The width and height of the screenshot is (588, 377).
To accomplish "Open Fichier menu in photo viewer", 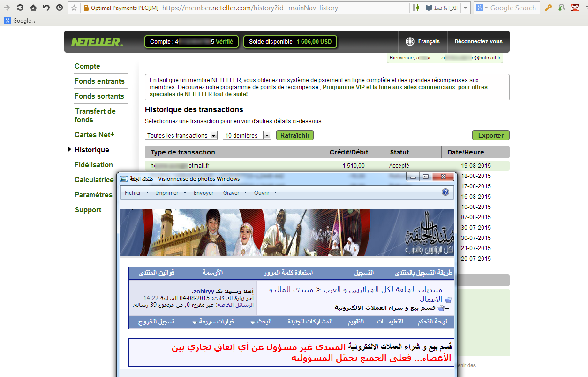I will 137,193.
